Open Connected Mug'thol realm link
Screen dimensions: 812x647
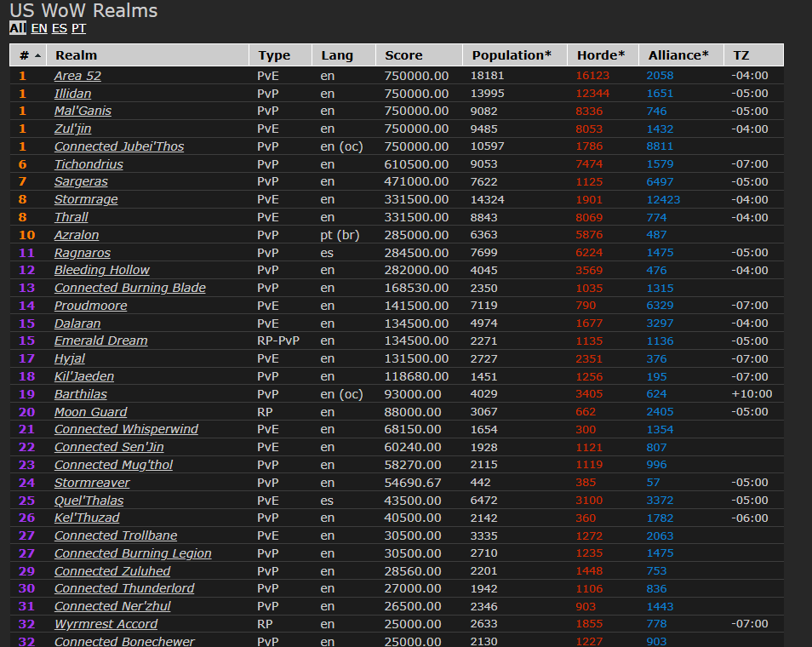pyautogui.click(x=114, y=465)
